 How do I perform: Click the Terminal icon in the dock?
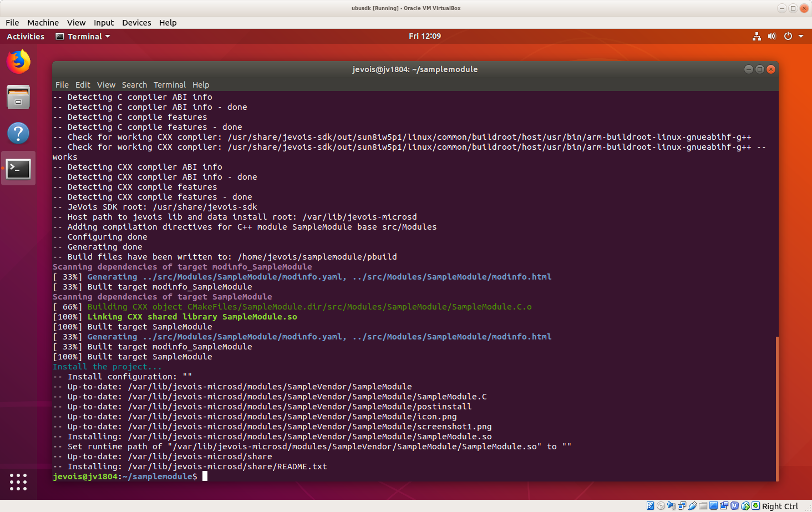coord(18,169)
